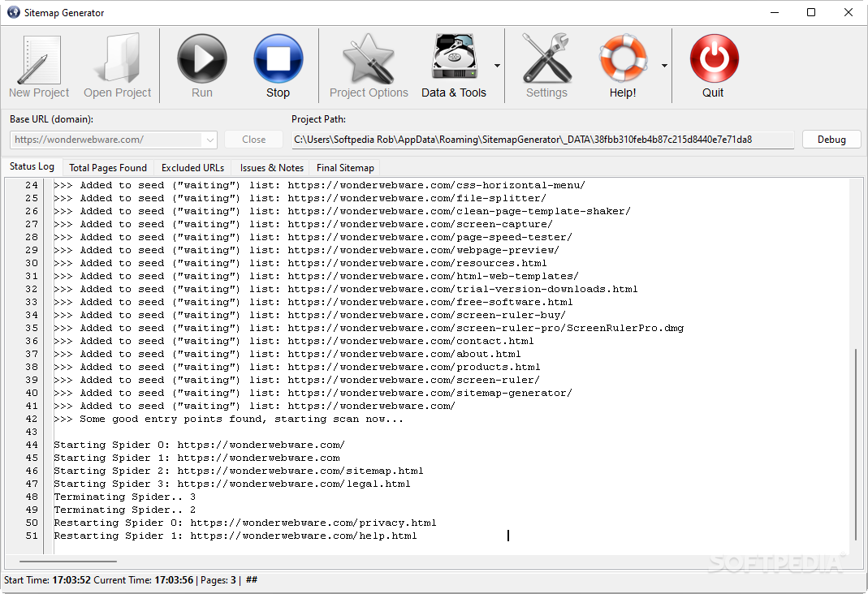
Task: Click the Debug button
Action: coord(831,140)
